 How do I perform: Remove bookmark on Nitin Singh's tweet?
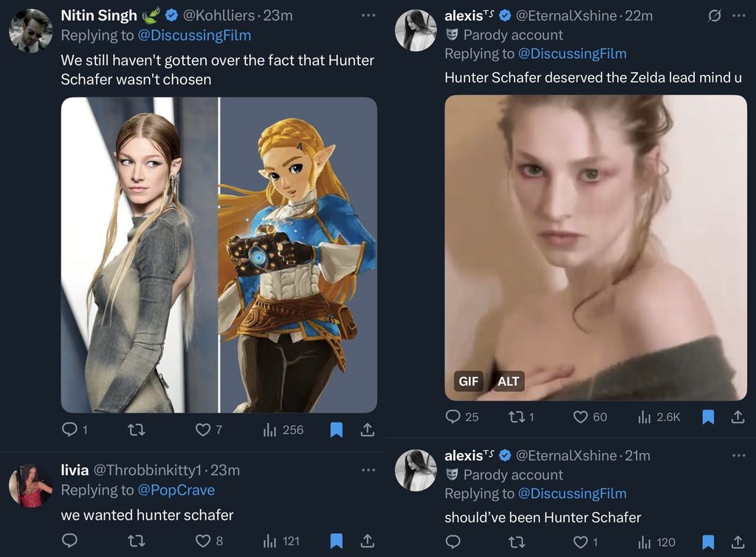336,429
